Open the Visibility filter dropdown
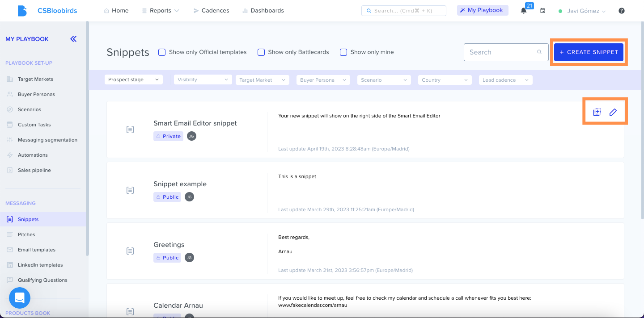The height and width of the screenshot is (318, 644). pyautogui.click(x=203, y=80)
